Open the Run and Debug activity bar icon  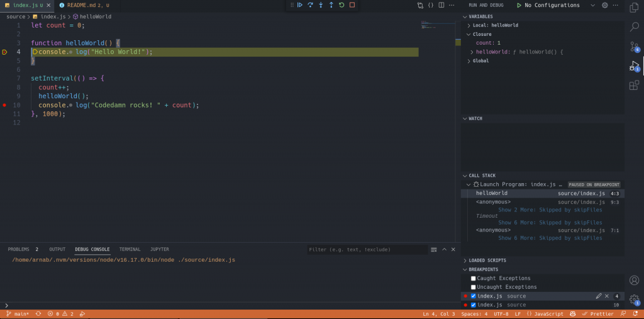[634, 66]
